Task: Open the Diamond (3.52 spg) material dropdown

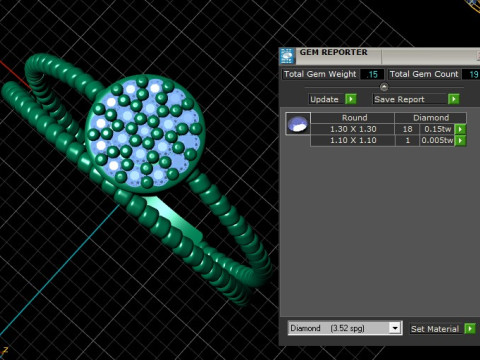Action: 395,328
